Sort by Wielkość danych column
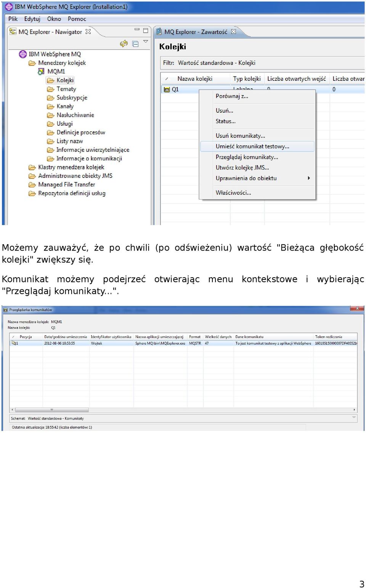Image resolution: width=366 pixels, height=588 pixels. coord(218,337)
